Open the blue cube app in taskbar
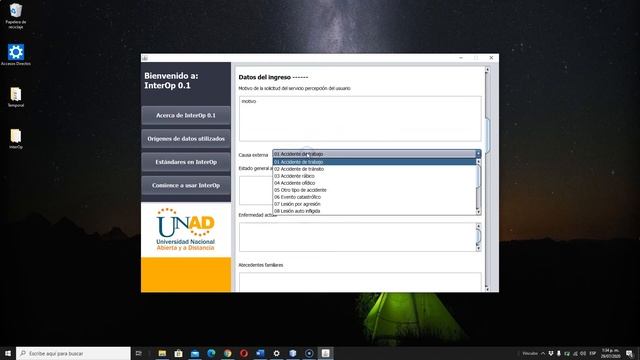 (x=293, y=353)
